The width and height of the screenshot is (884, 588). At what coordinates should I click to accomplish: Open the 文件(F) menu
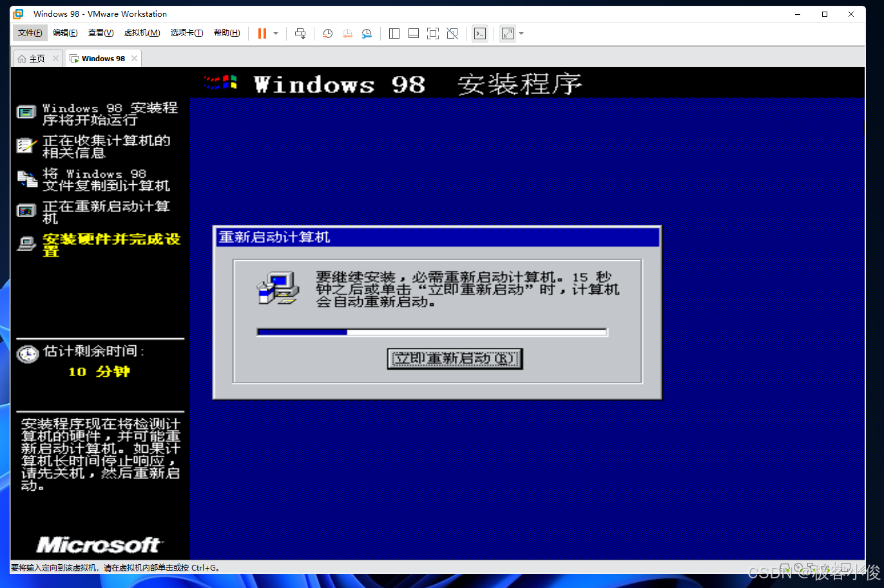click(x=30, y=33)
